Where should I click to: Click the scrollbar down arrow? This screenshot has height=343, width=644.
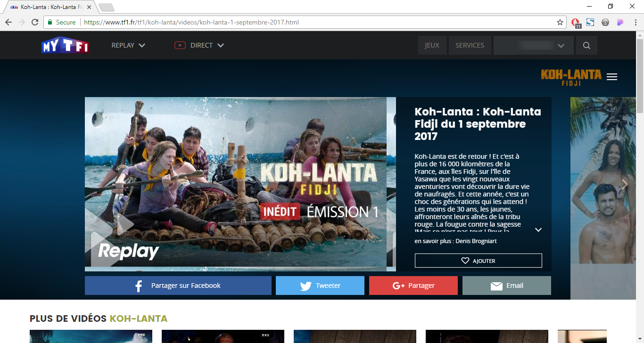640,339
